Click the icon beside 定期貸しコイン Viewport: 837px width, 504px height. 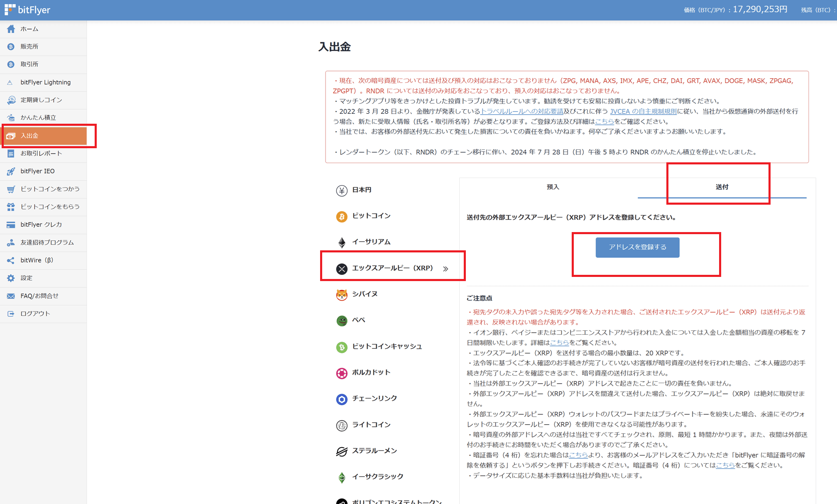pyautogui.click(x=11, y=100)
